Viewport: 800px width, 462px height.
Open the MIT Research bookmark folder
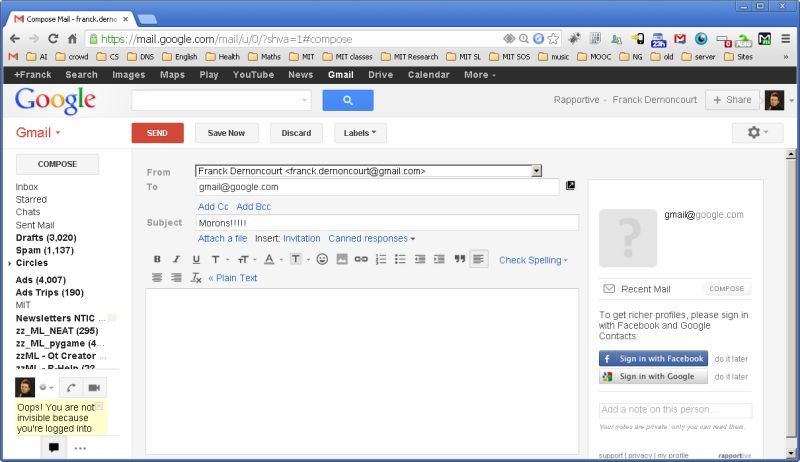410,57
